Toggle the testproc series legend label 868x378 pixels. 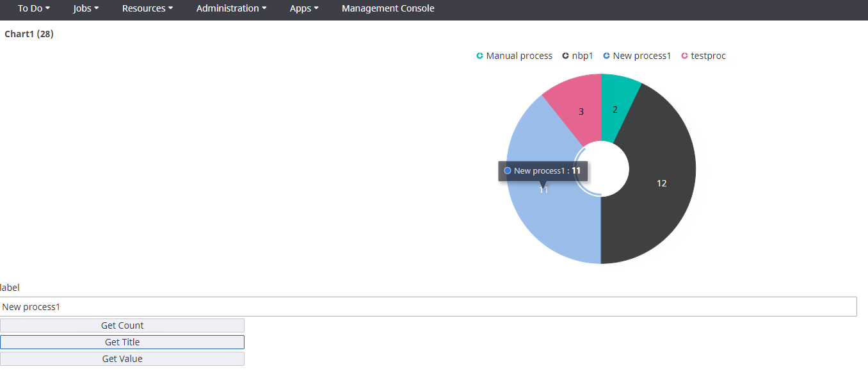pos(708,56)
